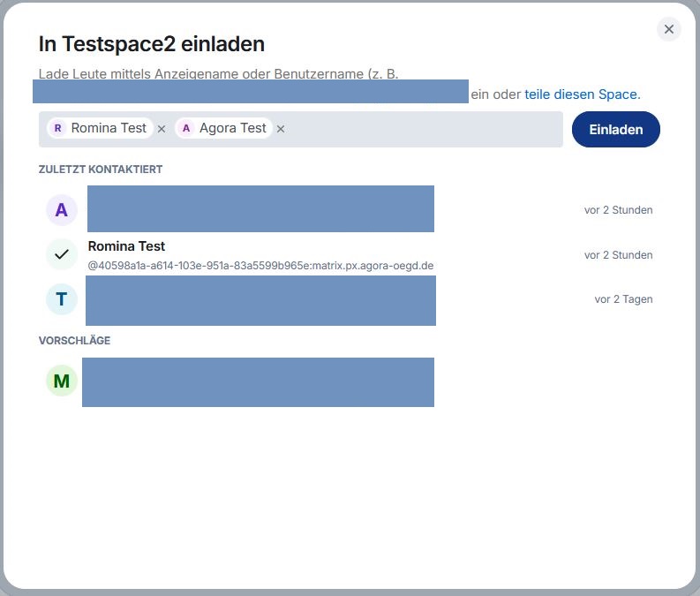Click the Agora Test pill label
This screenshot has width=700, height=596.
(x=232, y=128)
